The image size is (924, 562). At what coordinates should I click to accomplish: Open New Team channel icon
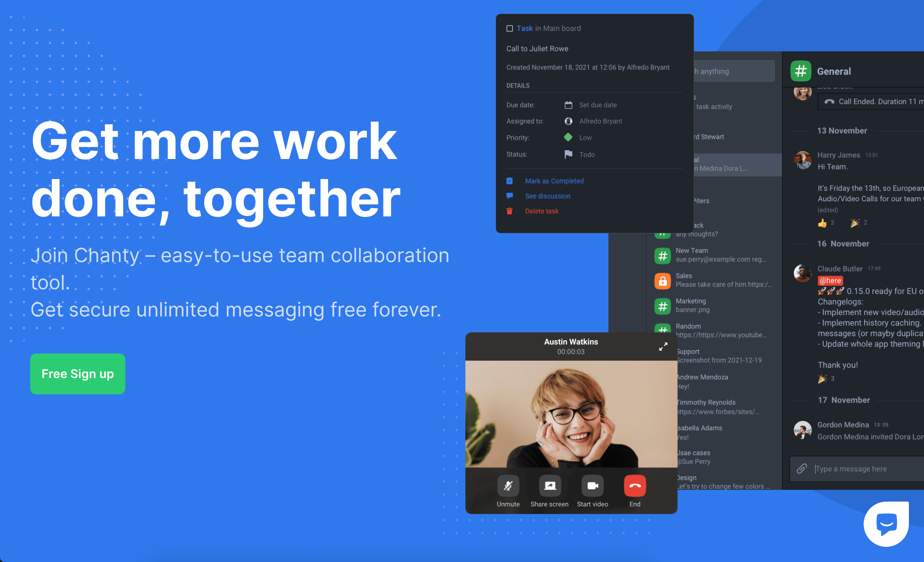point(662,256)
